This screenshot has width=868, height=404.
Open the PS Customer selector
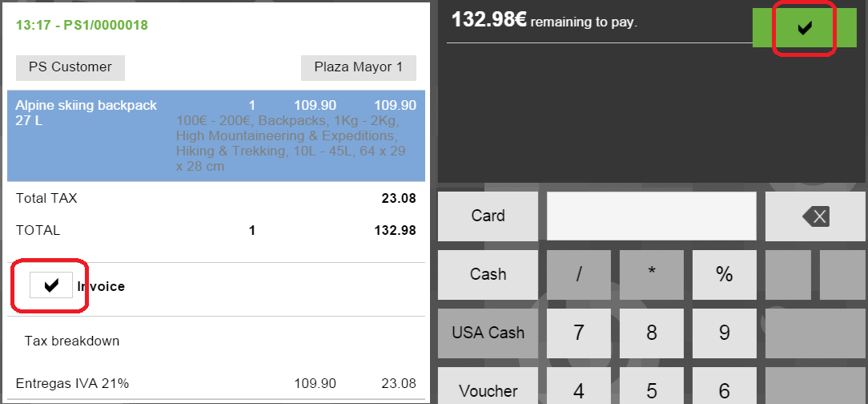70,67
